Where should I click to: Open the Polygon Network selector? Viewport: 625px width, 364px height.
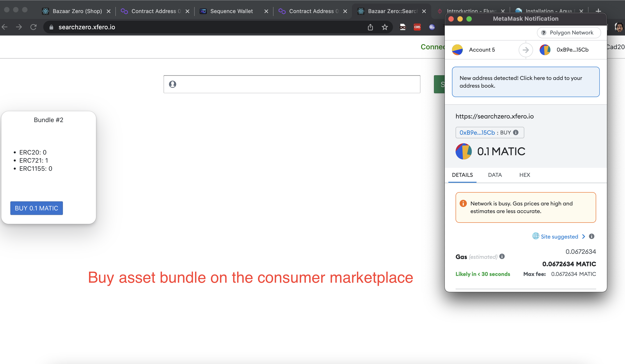pos(569,33)
